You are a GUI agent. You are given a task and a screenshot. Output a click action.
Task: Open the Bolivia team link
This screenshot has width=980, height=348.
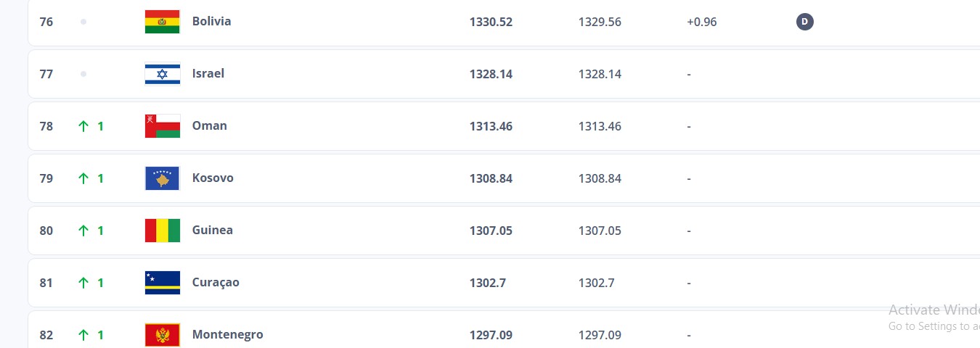211,22
